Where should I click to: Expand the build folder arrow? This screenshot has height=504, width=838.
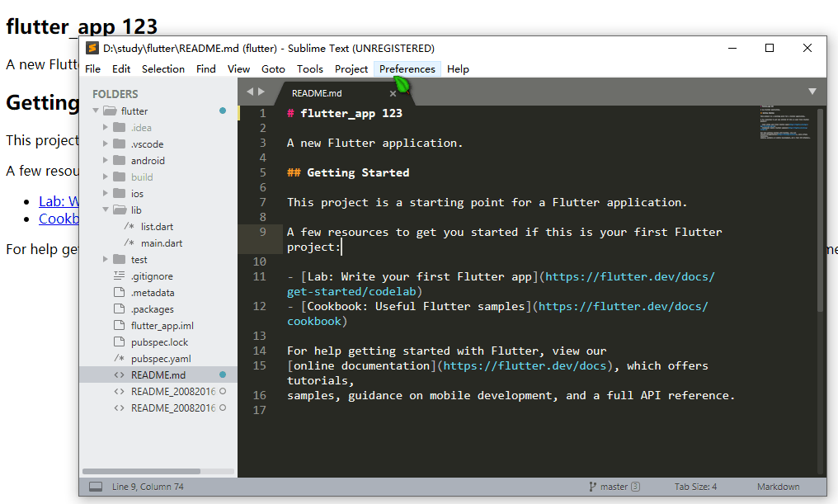click(106, 177)
